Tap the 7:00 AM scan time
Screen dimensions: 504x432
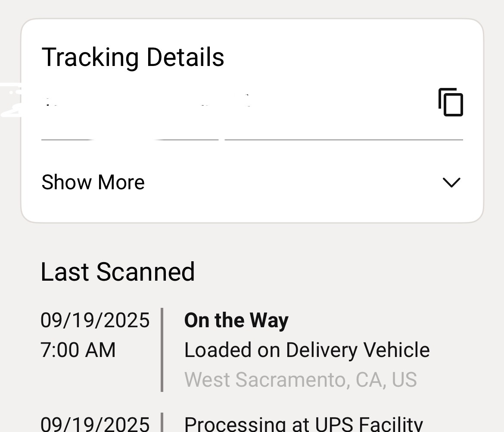[78, 350]
